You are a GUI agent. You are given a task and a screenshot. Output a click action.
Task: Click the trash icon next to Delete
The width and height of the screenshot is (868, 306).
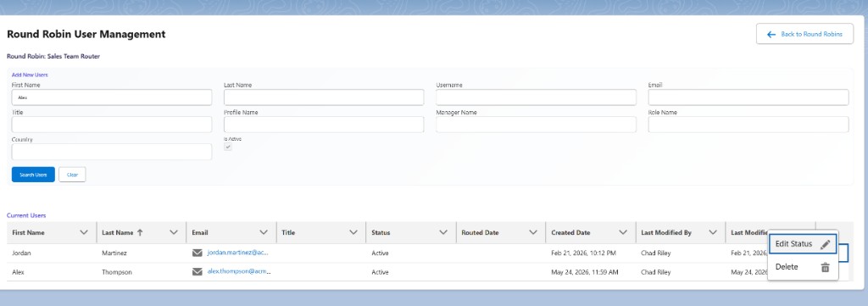tap(825, 267)
